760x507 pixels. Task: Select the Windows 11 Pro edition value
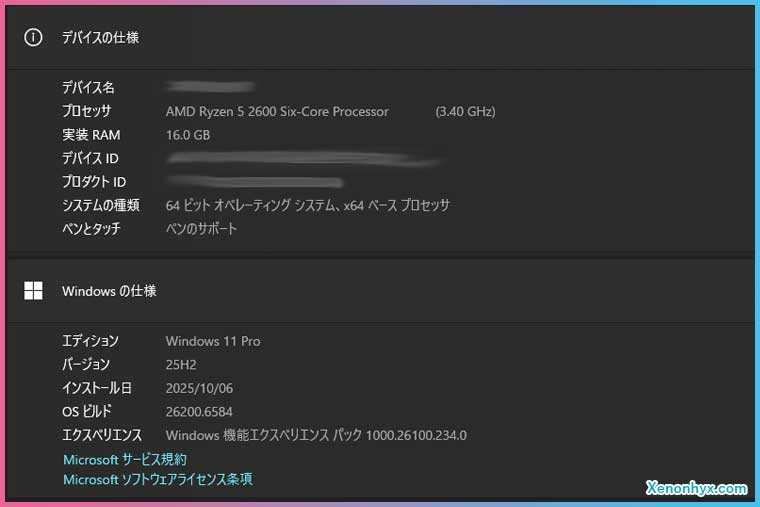(212, 341)
